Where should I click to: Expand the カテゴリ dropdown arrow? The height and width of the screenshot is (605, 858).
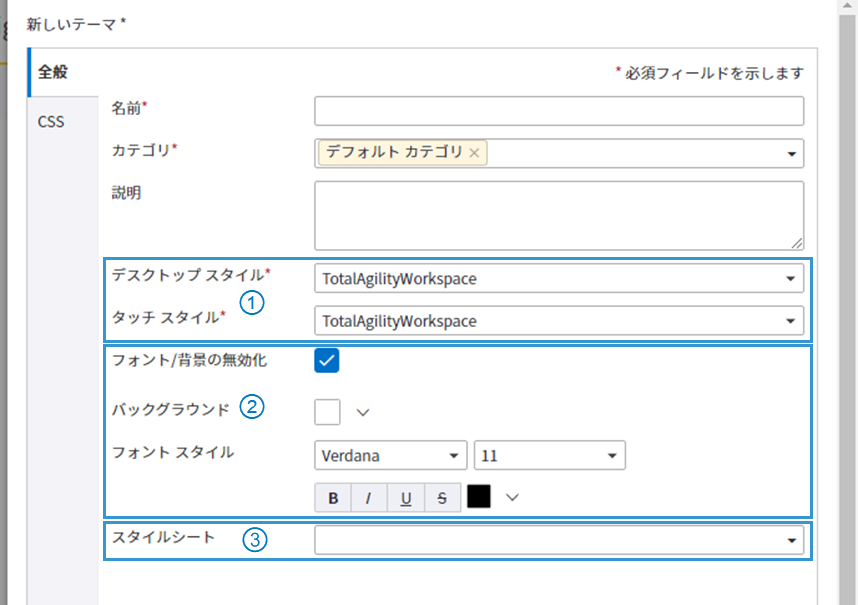tap(791, 154)
